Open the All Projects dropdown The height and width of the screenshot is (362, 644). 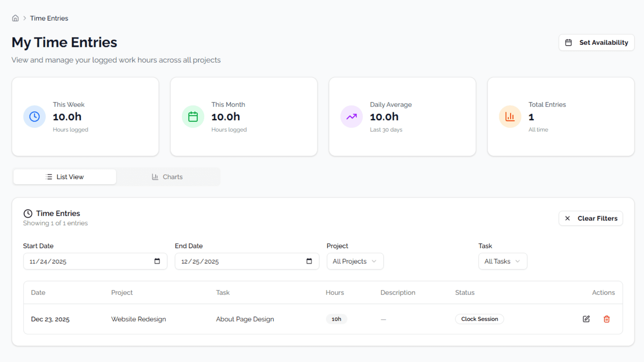pyautogui.click(x=355, y=261)
